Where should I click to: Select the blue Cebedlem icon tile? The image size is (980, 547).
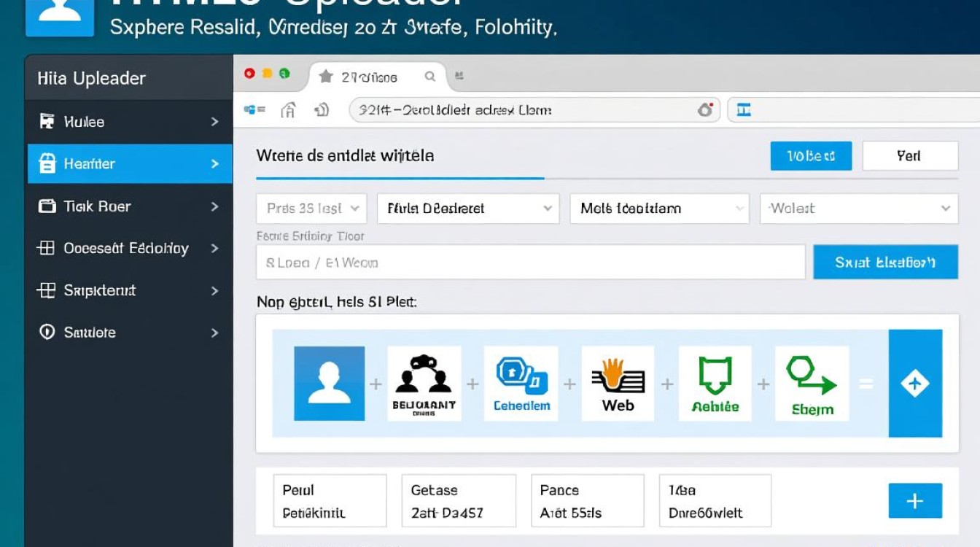[521, 384]
